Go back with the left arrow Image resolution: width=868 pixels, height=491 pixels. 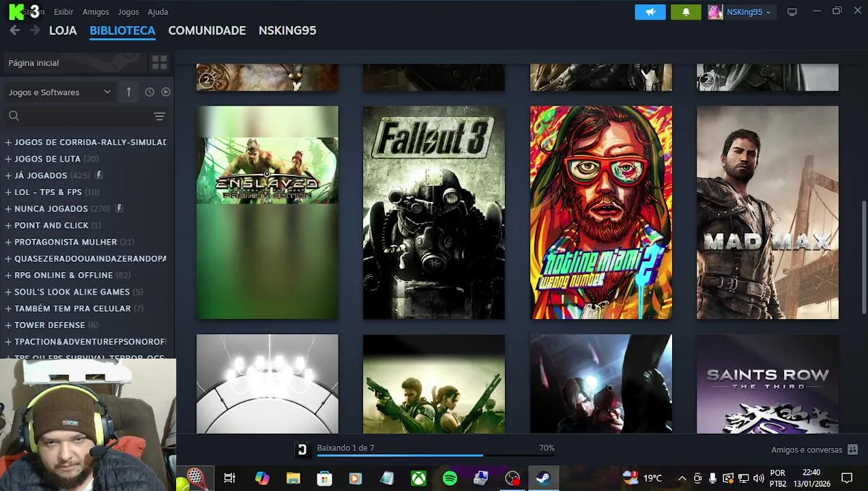point(14,31)
